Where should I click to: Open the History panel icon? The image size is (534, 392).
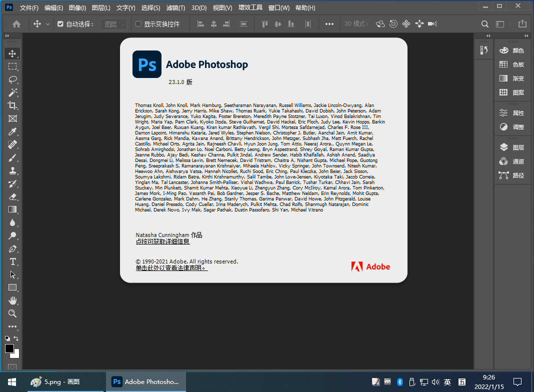pyautogui.click(x=484, y=50)
